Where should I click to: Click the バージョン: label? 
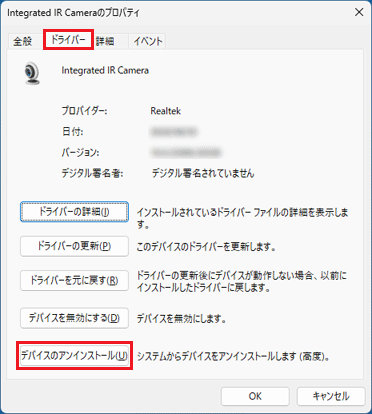point(80,153)
